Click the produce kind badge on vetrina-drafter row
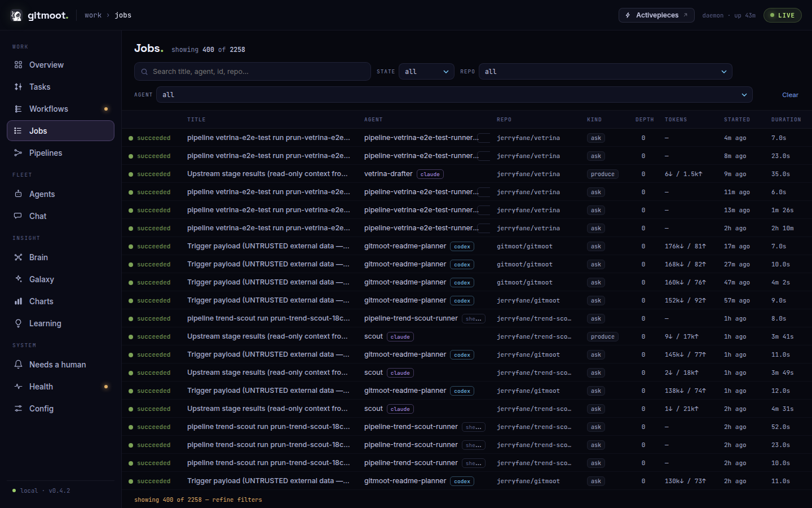812x508 pixels. point(602,174)
